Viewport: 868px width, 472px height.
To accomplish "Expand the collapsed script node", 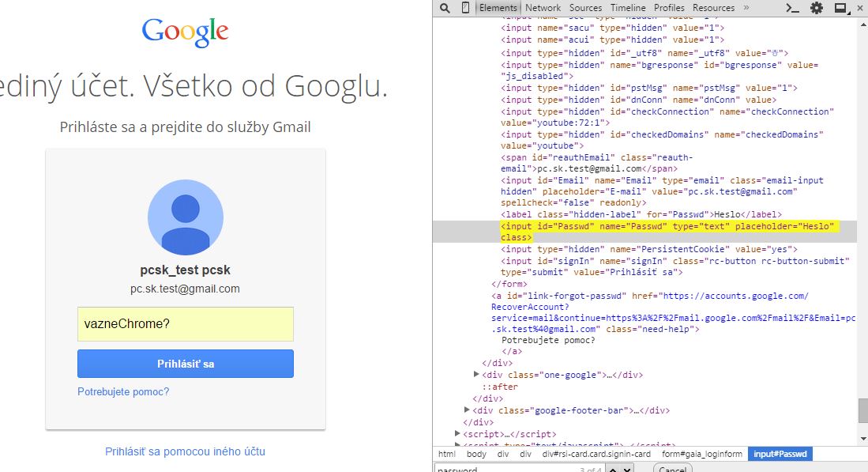I will tap(457, 433).
